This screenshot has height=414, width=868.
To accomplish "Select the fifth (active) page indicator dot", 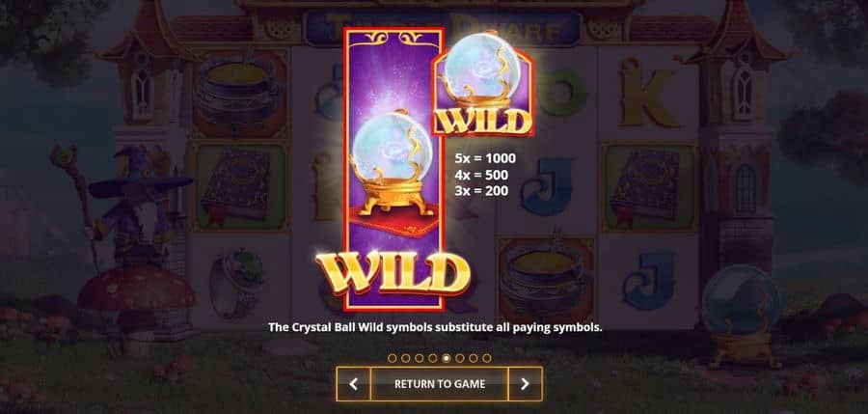I will (x=447, y=358).
